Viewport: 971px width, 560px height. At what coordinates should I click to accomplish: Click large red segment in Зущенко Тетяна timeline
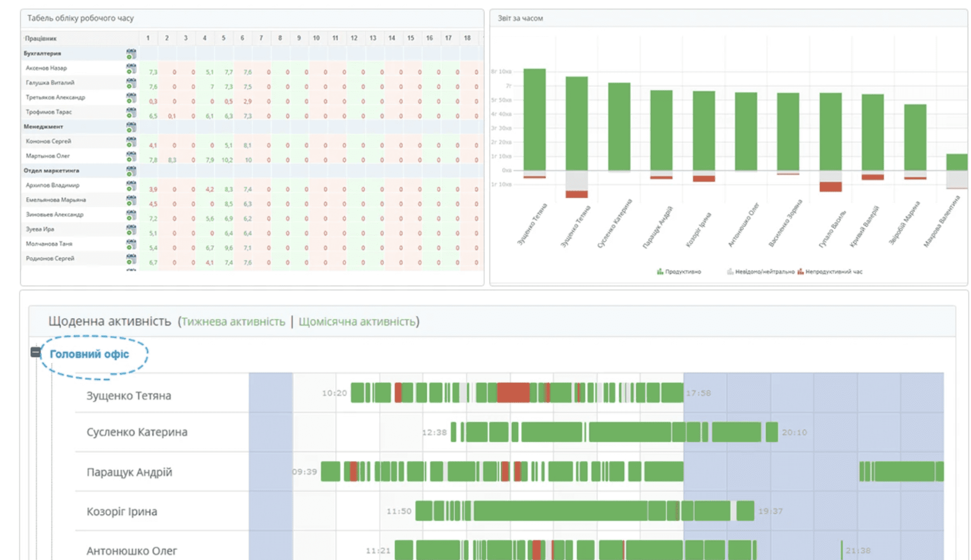click(x=513, y=393)
